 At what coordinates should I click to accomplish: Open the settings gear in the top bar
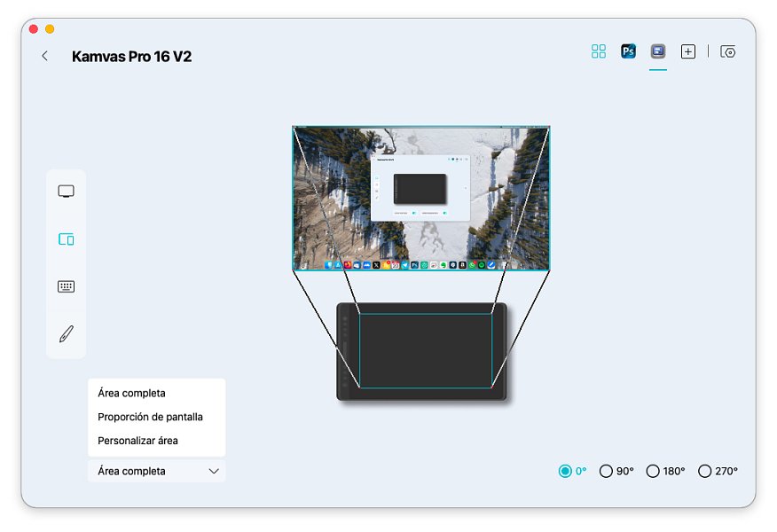[x=728, y=51]
